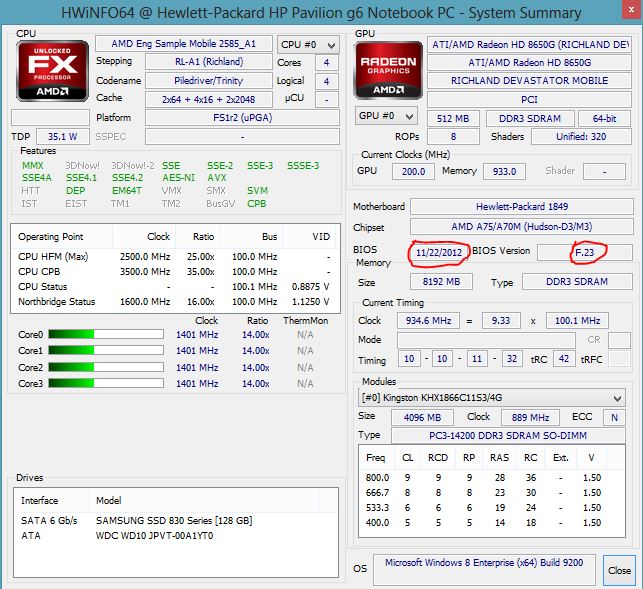Viewport: 643px width, 589px height.
Task: Click the Stepping field RL-A1 (Richland)
Action: (x=209, y=62)
